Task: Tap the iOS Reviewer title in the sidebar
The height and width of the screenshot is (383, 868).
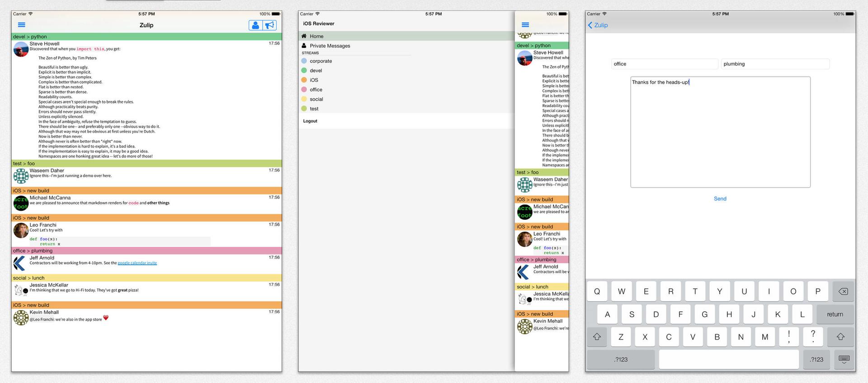Action: coord(319,24)
